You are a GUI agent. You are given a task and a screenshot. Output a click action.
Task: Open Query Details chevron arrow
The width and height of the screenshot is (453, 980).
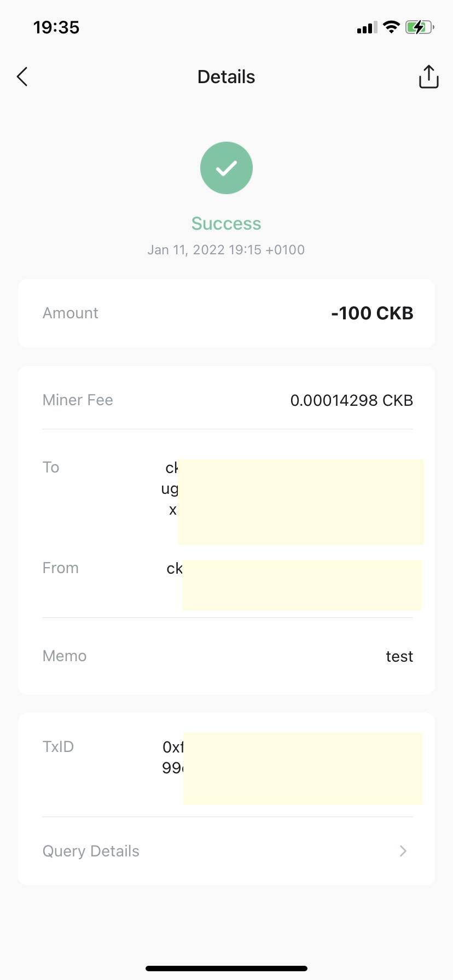403,851
